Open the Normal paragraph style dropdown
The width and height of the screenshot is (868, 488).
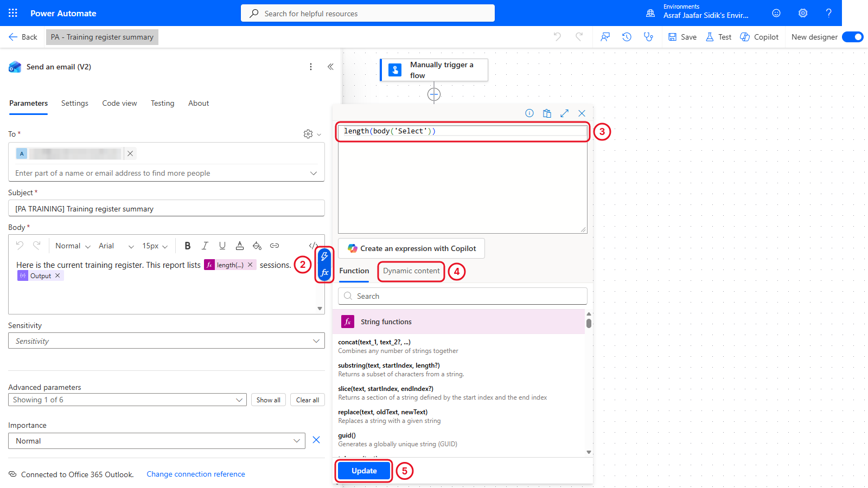tap(73, 246)
